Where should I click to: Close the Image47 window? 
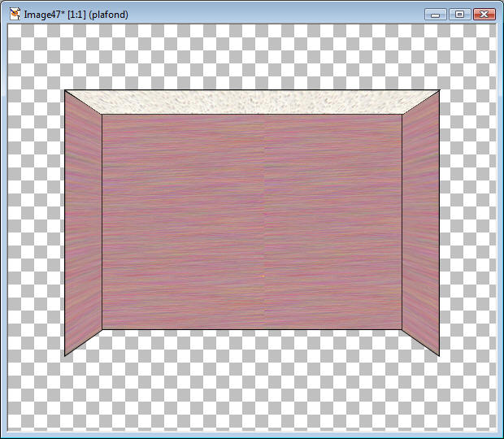(x=484, y=15)
